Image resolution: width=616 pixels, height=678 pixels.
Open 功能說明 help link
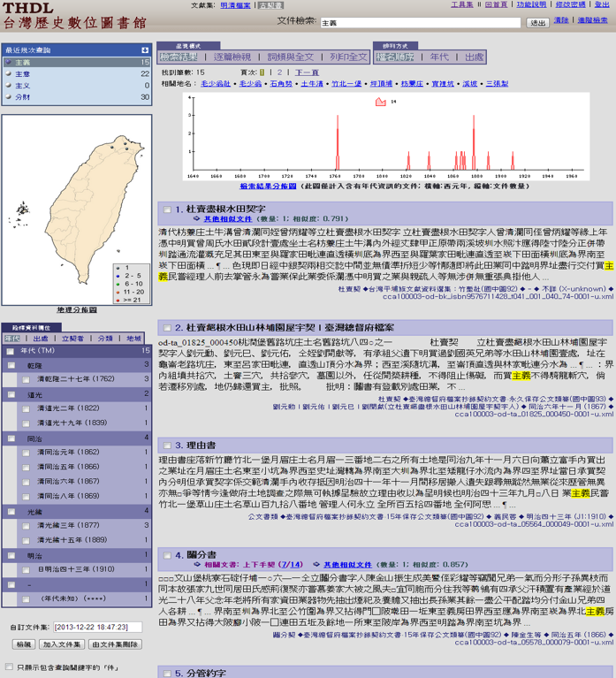tap(531, 4)
